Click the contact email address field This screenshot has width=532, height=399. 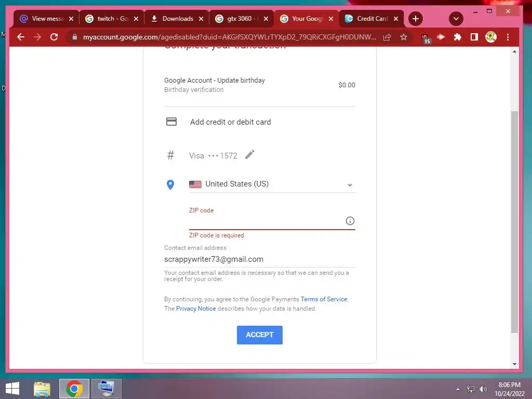(x=260, y=259)
